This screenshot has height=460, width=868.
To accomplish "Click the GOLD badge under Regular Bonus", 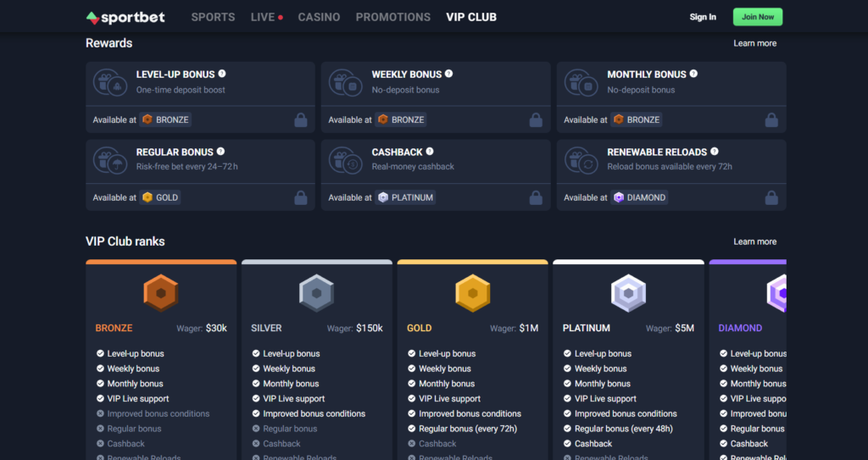I will pyautogui.click(x=160, y=197).
